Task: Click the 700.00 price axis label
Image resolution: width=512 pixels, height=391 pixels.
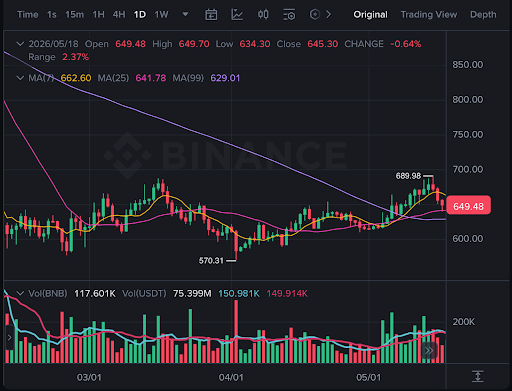Action: pyautogui.click(x=467, y=169)
